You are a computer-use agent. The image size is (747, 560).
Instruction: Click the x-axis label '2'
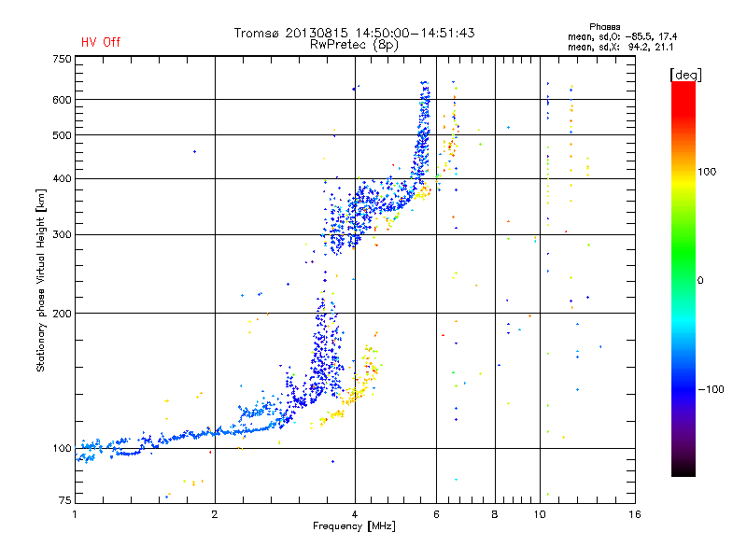[x=215, y=514]
